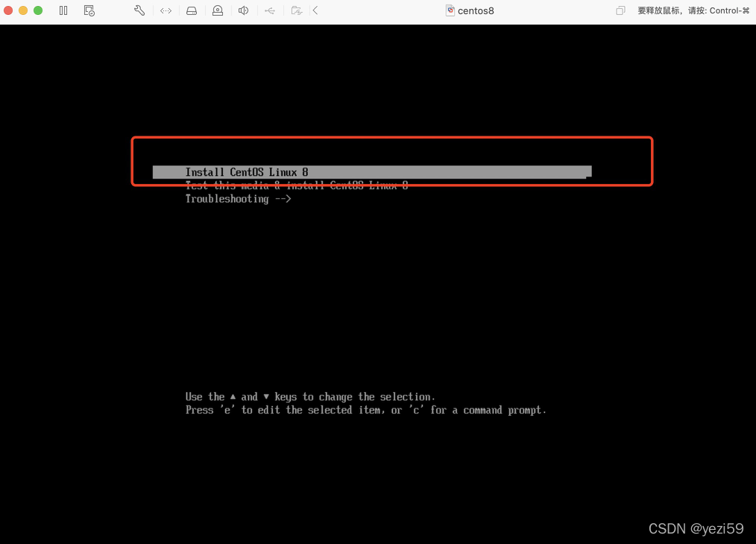The image size is (756, 544).
Task: Select Install CentOS Linux 8 entry
Action: coord(372,172)
